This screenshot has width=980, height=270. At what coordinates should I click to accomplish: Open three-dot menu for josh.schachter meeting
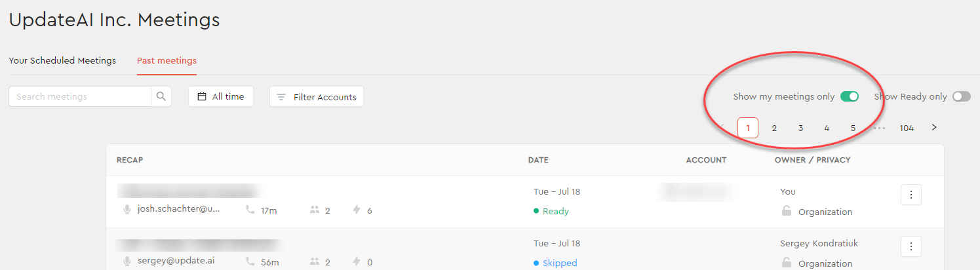(x=911, y=195)
